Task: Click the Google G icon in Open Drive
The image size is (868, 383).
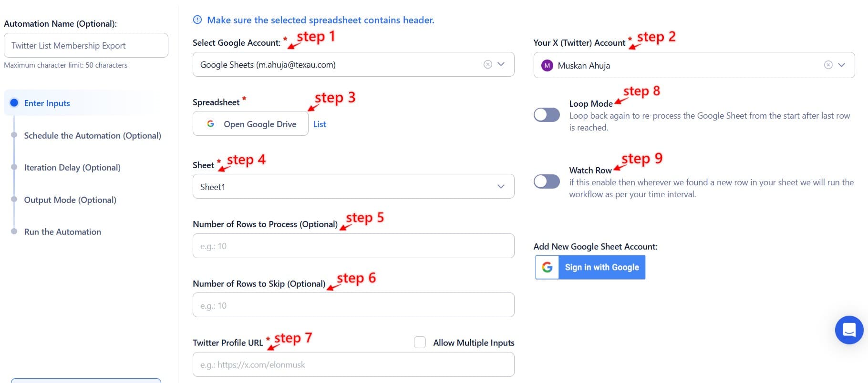Action: click(x=210, y=124)
